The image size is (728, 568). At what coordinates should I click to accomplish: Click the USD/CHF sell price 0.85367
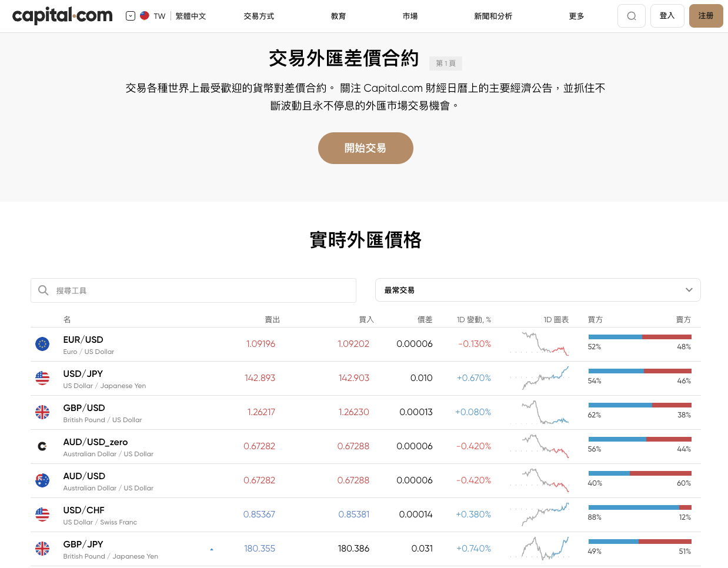click(x=259, y=514)
